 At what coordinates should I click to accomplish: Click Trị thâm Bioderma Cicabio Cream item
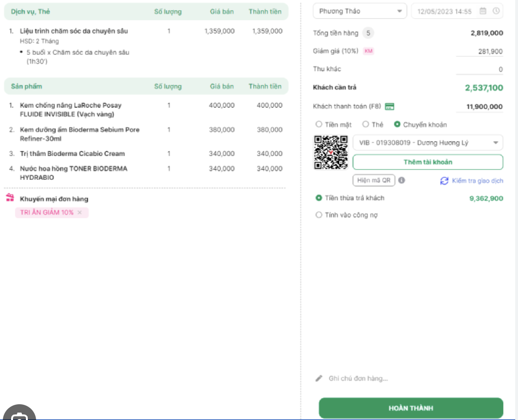tap(72, 153)
